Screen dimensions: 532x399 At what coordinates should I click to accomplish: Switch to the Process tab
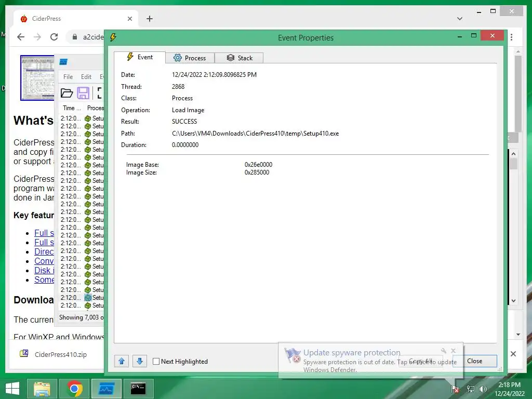tap(190, 58)
